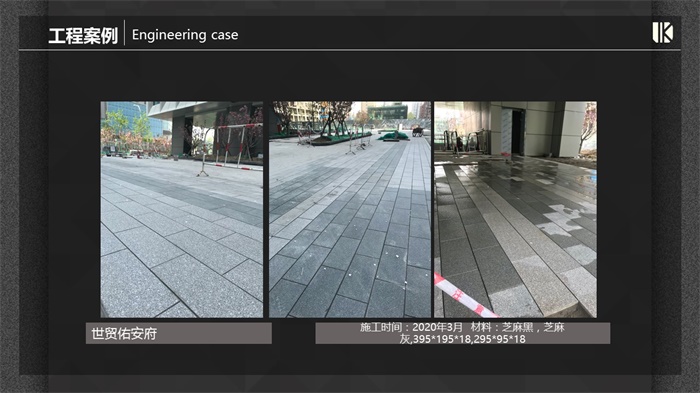Open the right wet pavement photo
Viewport: 700px width, 393px height.
pyautogui.click(x=515, y=209)
